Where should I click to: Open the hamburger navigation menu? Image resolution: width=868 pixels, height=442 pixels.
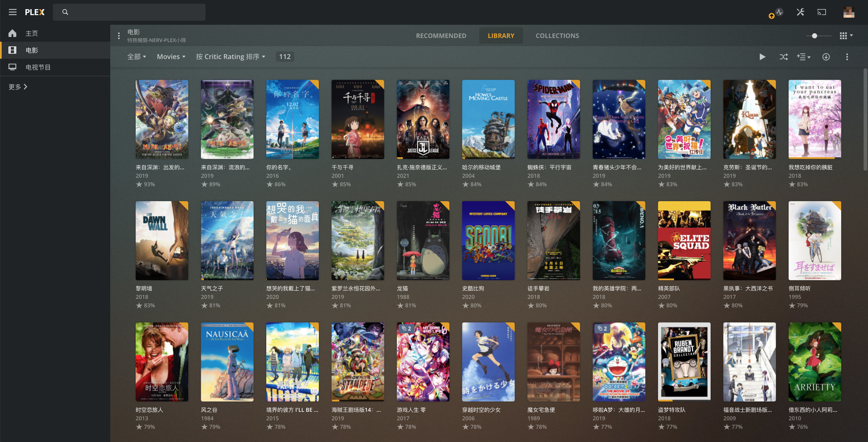(13, 12)
